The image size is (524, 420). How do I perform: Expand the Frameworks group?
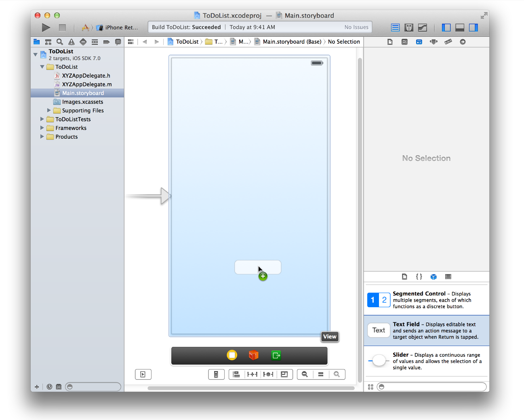[42, 128]
